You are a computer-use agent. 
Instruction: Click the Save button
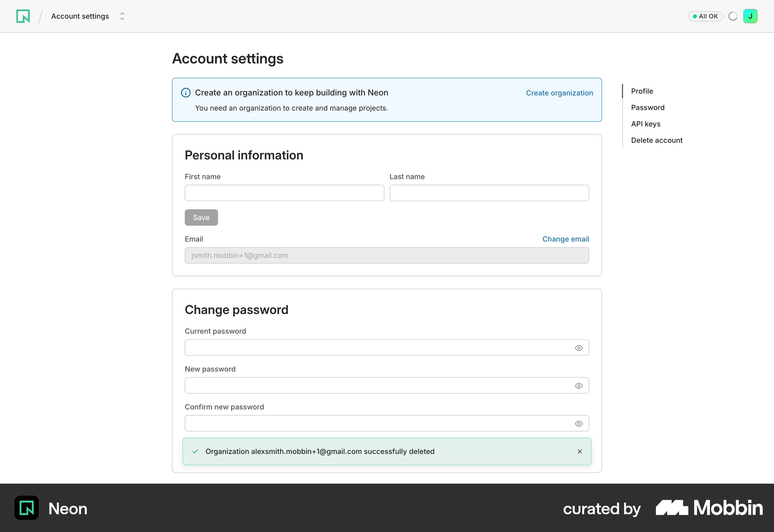201,218
